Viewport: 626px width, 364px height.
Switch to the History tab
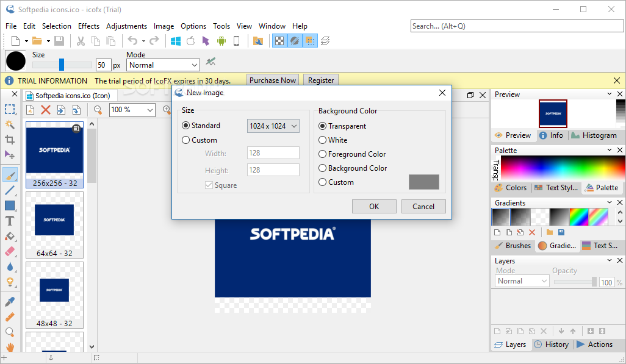(552, 344)
